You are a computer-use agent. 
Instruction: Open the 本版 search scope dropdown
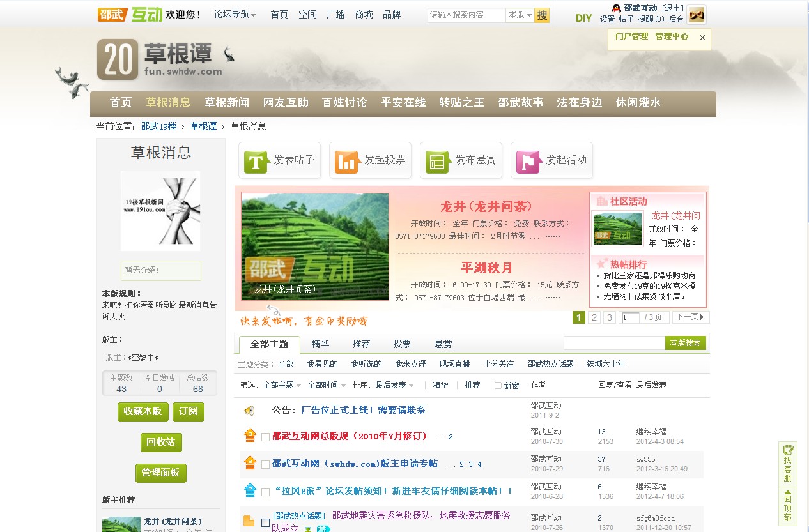point(520,15)
